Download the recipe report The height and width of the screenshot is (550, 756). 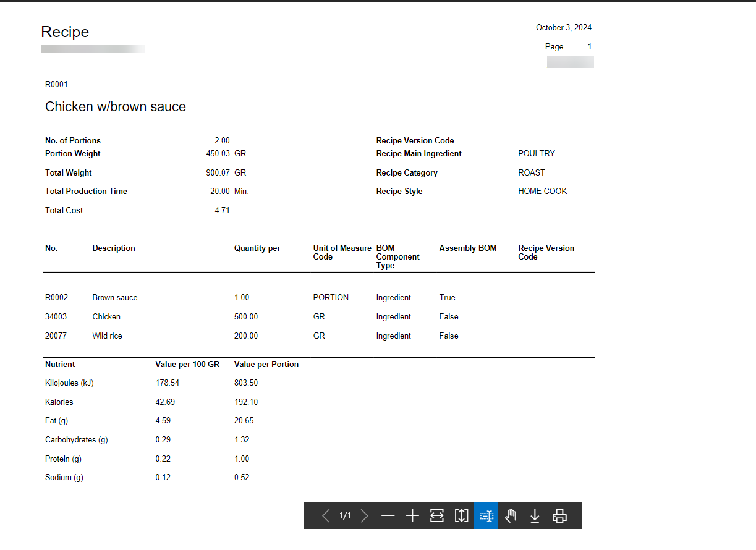(x=535, y=515)
